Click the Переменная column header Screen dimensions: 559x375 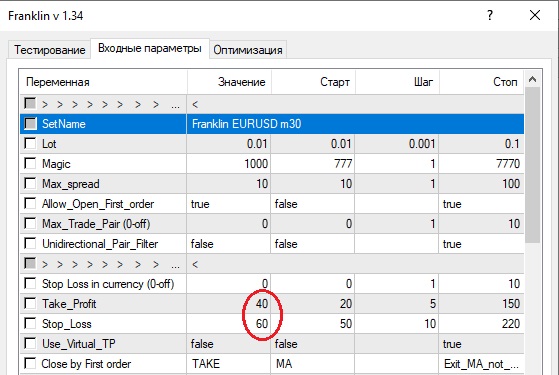[x=103, y=82]
